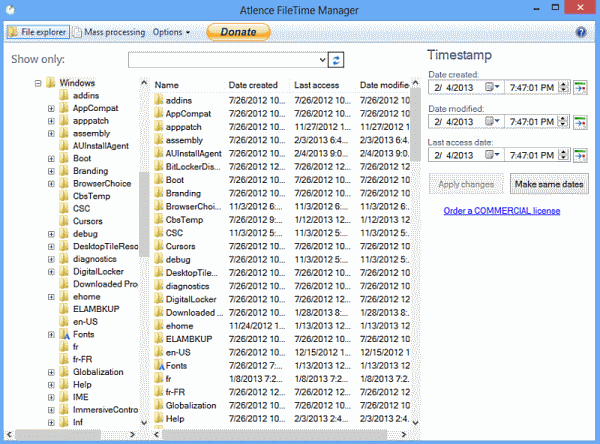Screen dimensions: 600x444
Task: Select DesktopTile... row in file list
Action: pyautogui.click(x=282, y=273)
